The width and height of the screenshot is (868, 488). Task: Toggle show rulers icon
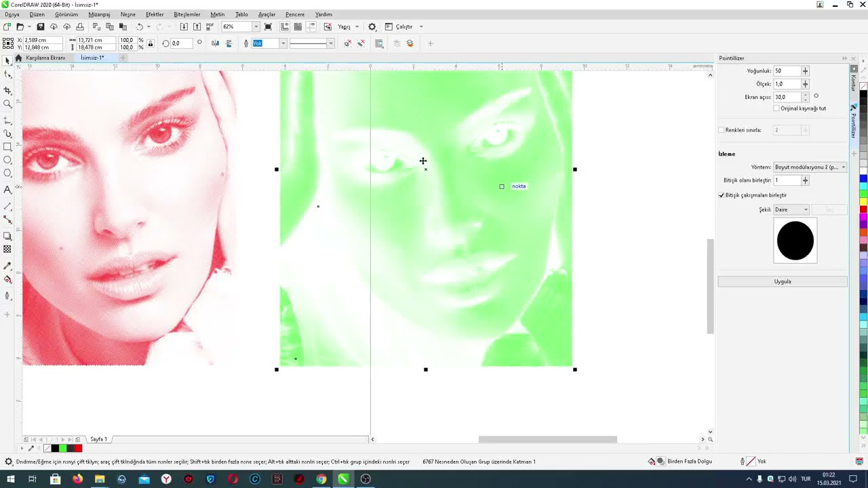tap(285, 26)
